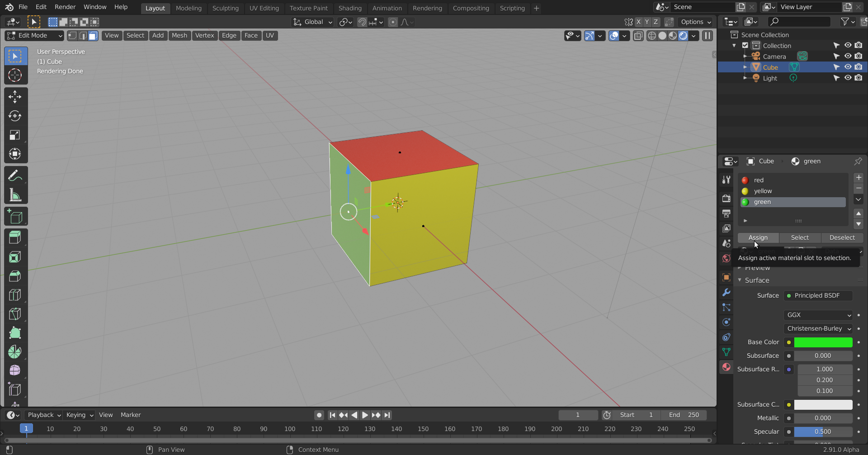This screenshot has height=455, width=868.
Task: Switch viewport to wireframe shading
Action: 651,36
